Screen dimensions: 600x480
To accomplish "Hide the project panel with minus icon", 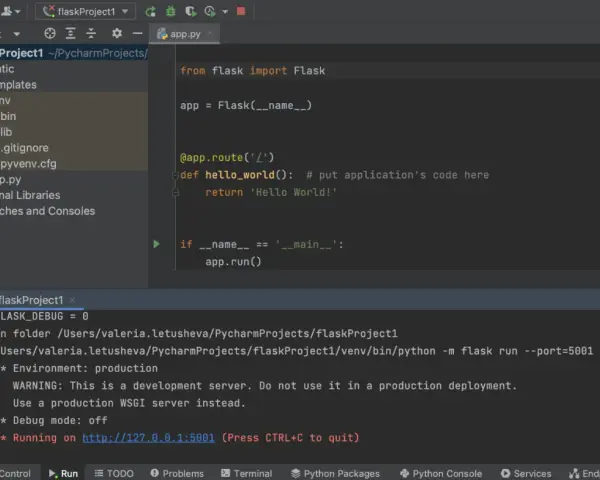I will click(x=138, y=34).
